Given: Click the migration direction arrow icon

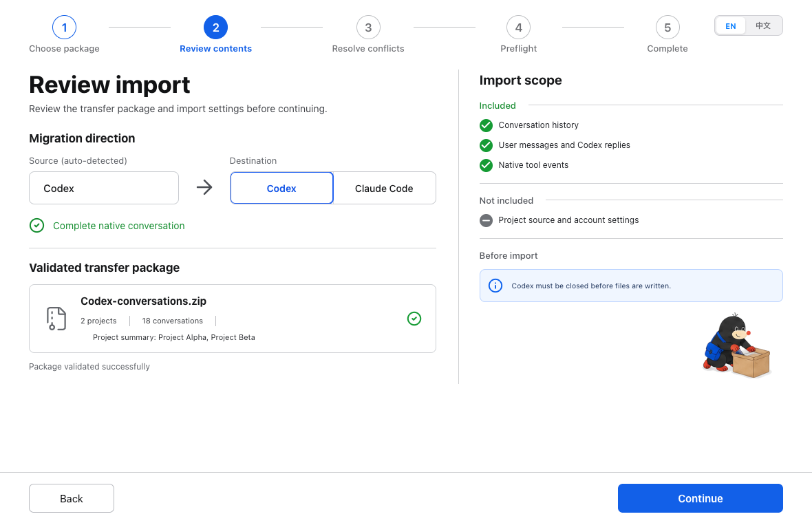Looking at the screenshot, I should point(204,187).
